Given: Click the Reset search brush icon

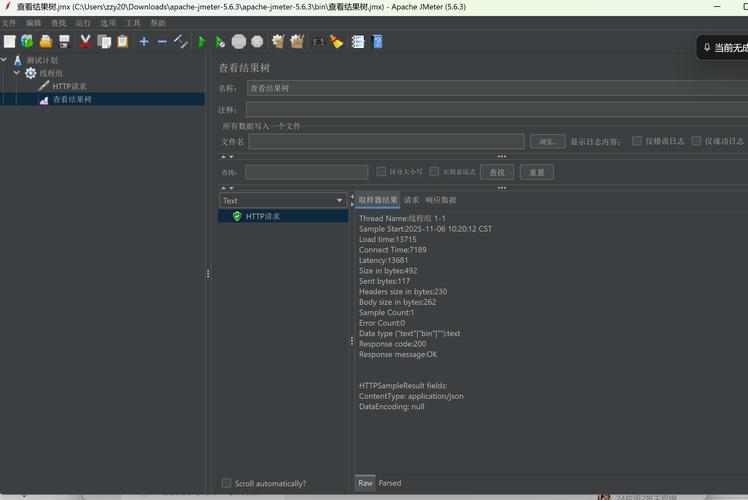Looking at the screenshot, I should pyautogui.click(x=336, y=42).
